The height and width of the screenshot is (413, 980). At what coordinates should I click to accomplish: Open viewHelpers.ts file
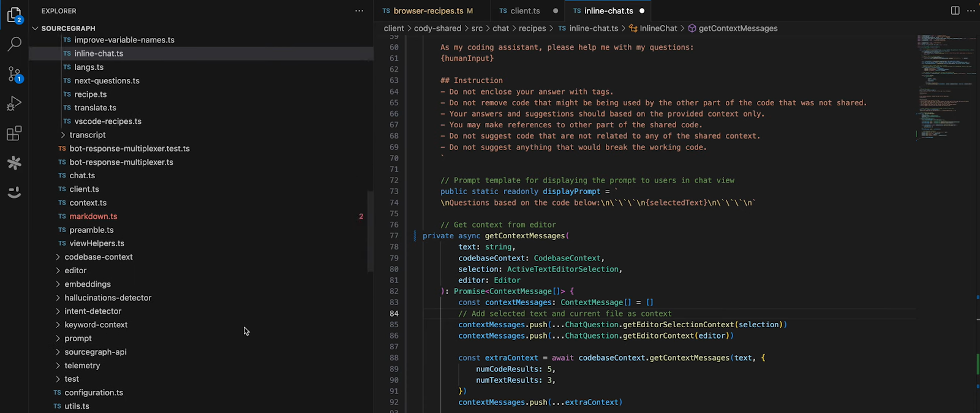pos(201,243)
